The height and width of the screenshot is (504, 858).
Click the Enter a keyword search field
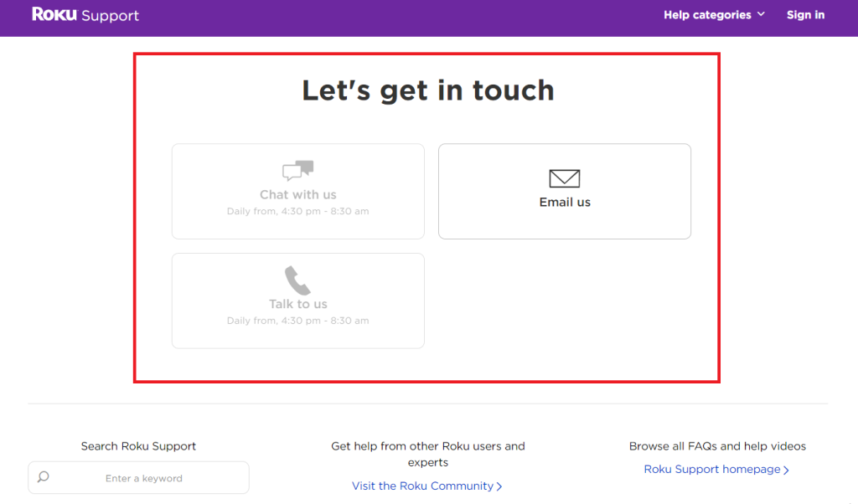click(144, 478)
